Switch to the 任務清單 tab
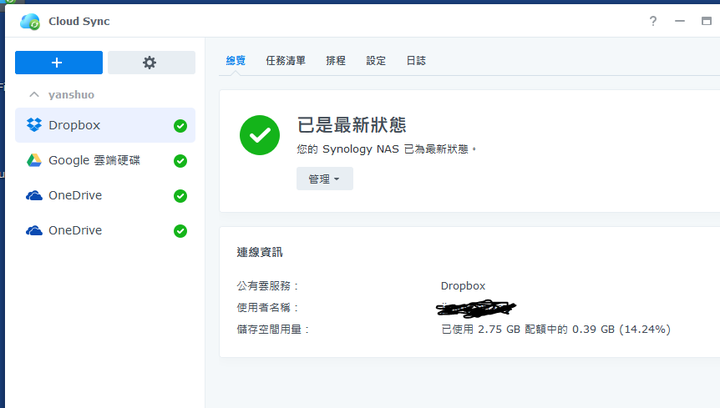Screen dimensions: 720x408 click(286, 61)
